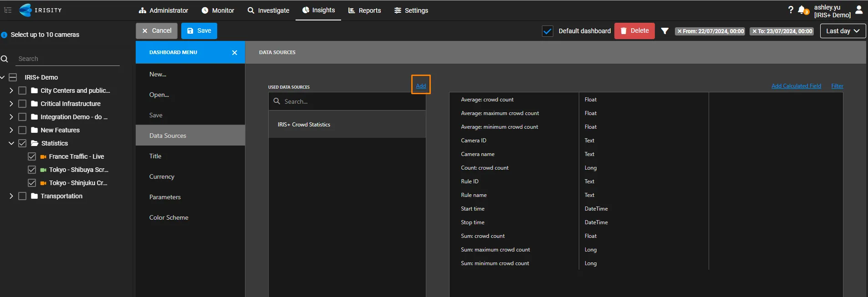Click the Add Calculated Field link

796,86
